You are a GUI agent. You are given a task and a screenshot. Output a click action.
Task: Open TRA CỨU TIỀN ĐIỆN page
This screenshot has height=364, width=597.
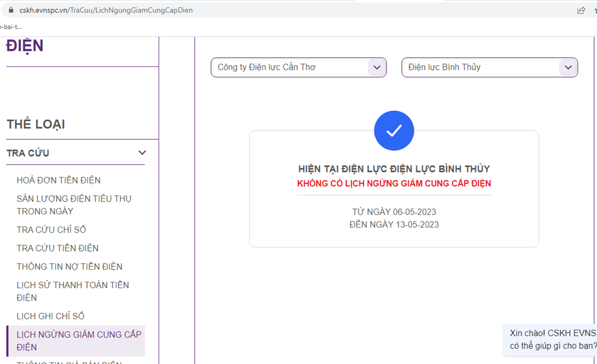pos(57,249)
